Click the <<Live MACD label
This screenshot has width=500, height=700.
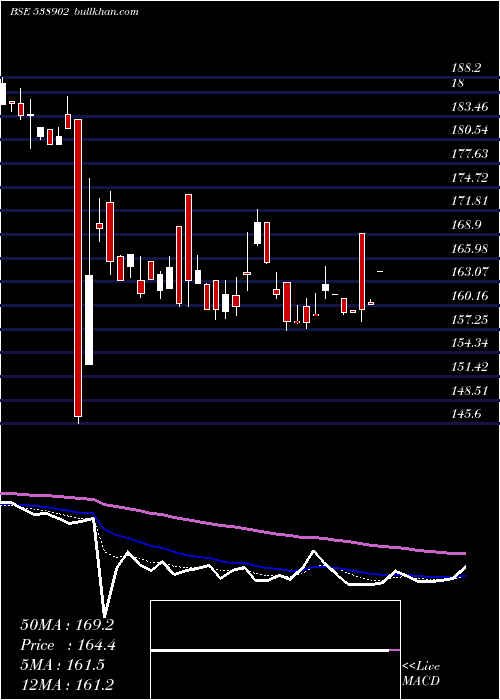(421, 674)
